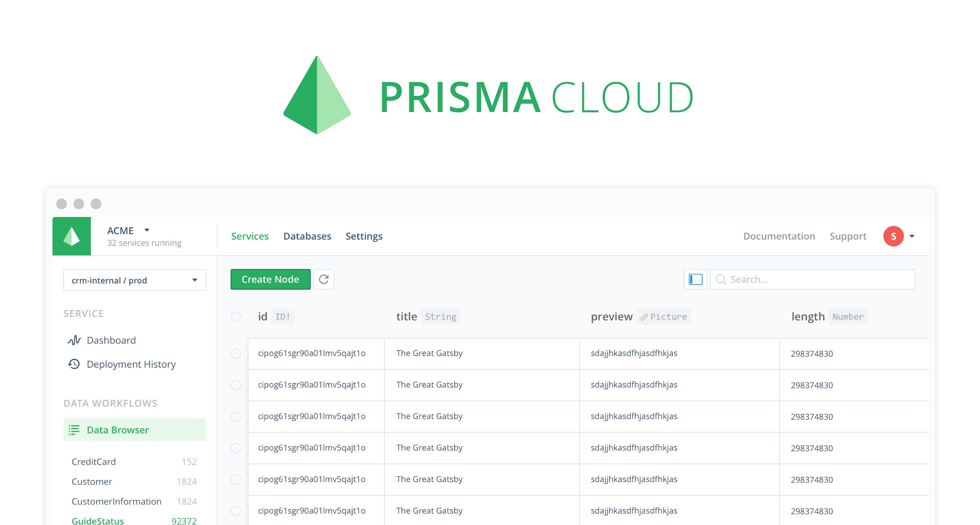The image size is (980, 525).
Task: Click the refresh icon beside Create Node
Action: (324, 279)
